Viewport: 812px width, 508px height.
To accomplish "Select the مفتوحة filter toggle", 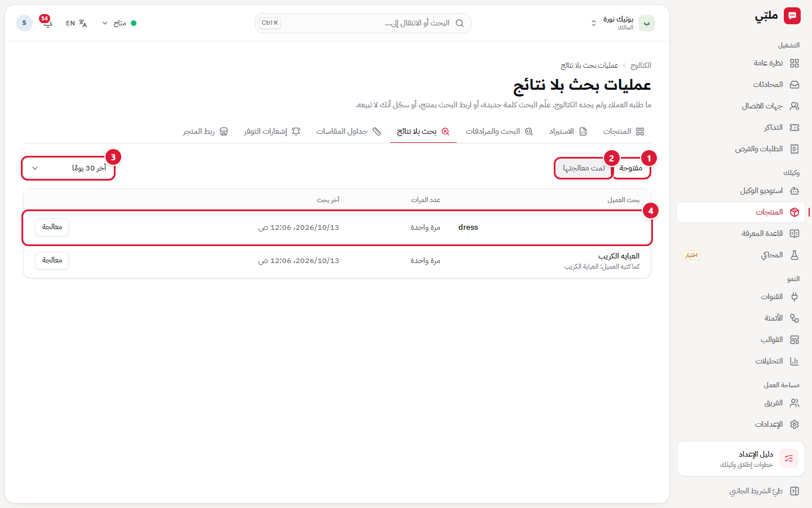I will [631, 168].
